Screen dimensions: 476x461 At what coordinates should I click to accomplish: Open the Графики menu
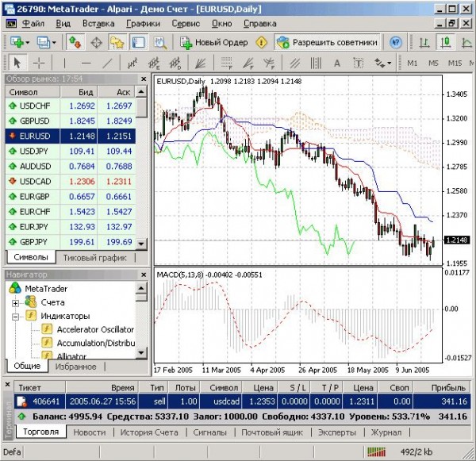tap(142, 24)
